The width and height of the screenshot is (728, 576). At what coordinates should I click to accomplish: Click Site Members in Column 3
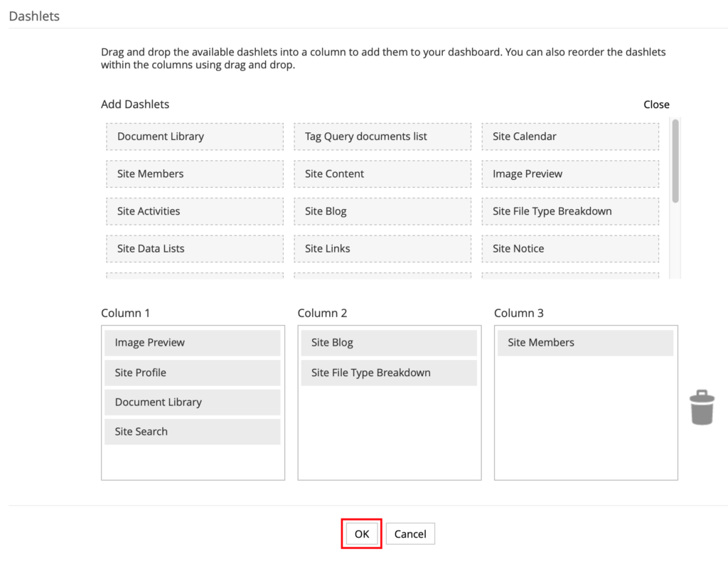(x=584, y=343)
